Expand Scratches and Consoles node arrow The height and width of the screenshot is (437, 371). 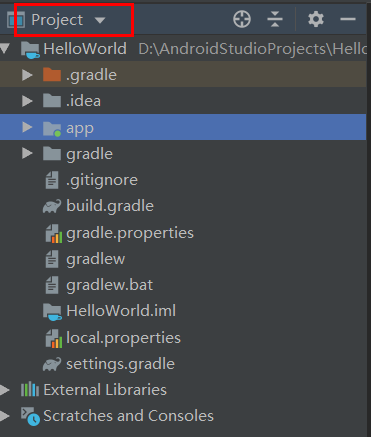coord(4,416)
